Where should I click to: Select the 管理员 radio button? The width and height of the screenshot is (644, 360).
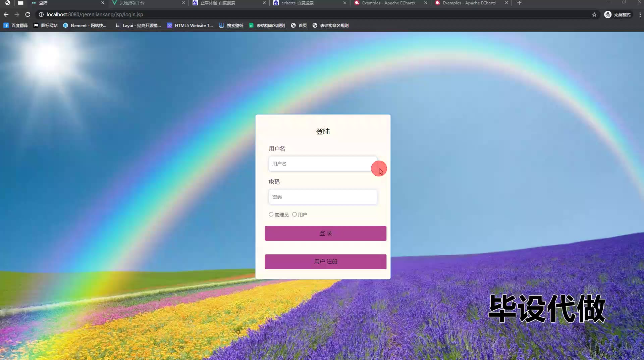tap(271, 214)
